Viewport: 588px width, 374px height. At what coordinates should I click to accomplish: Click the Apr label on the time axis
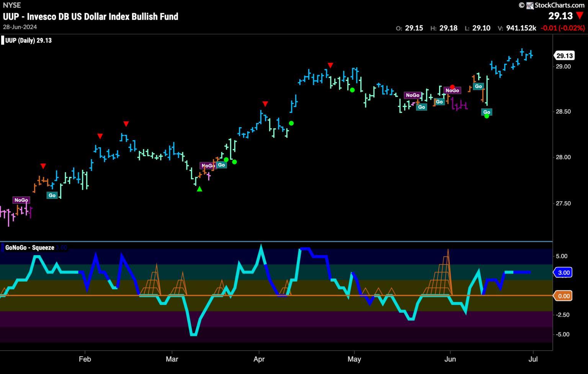(x=259, y=359)
